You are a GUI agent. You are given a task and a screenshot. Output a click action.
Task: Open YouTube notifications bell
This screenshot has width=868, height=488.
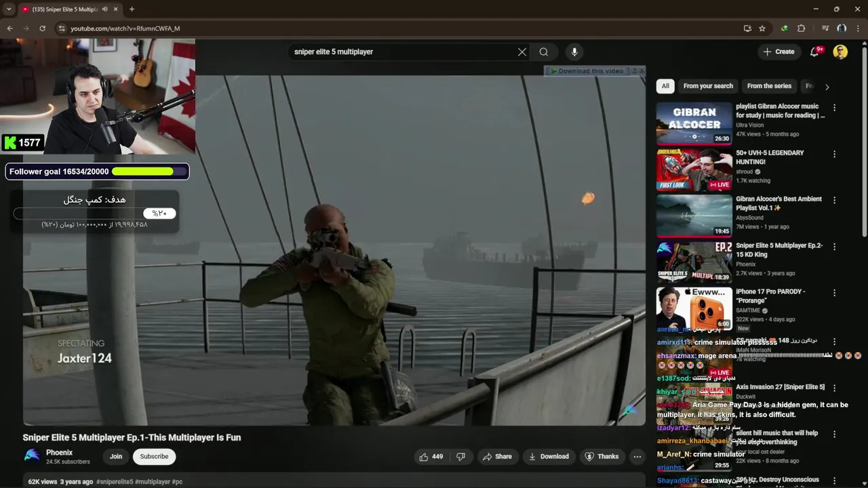pyautogui.click(x=815, y=52)
